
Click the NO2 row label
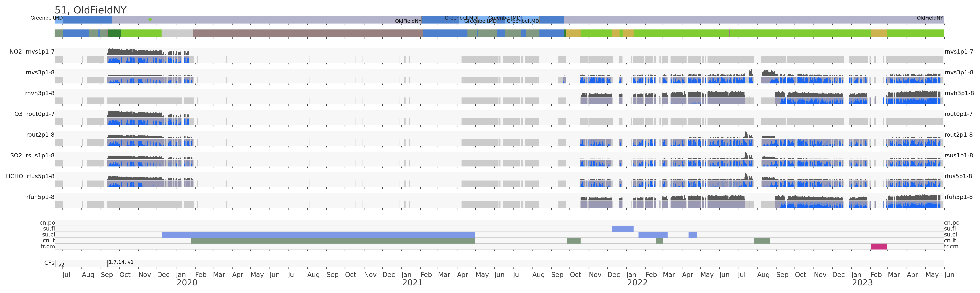click(16, 52)
